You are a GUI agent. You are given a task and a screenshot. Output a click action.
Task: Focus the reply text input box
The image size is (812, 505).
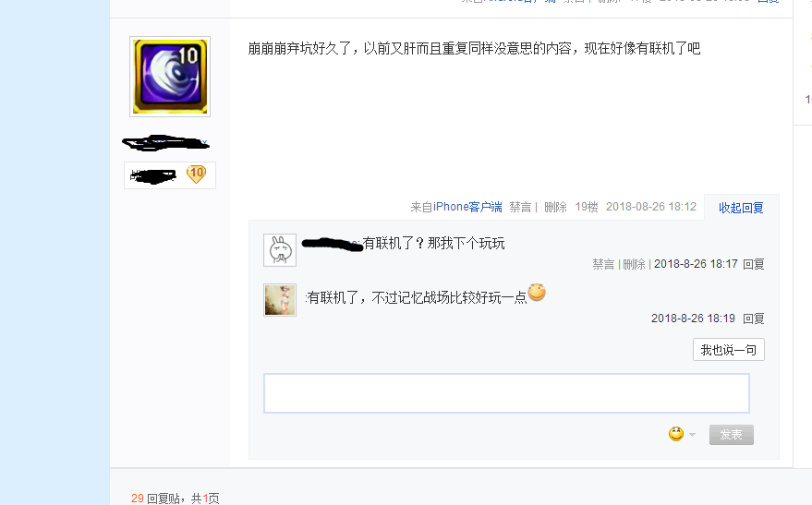point(506,393)
